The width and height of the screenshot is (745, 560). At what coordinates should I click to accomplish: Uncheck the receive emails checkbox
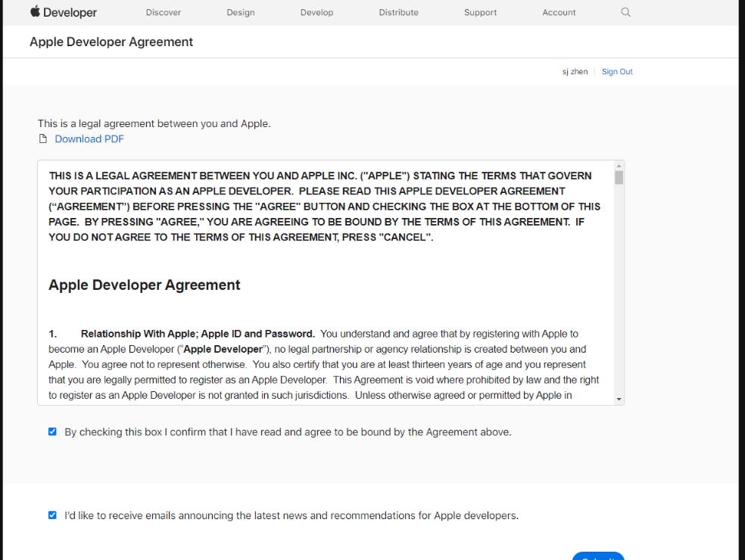coord(52,515)
